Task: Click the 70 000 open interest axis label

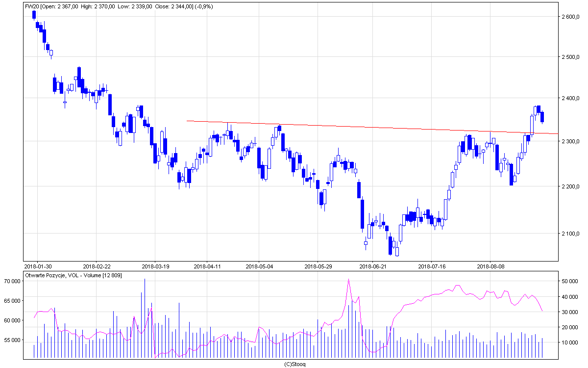Action: tap(13, 281)
